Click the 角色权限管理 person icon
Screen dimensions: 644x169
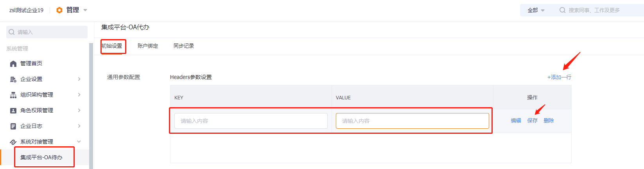coord(13,111)
